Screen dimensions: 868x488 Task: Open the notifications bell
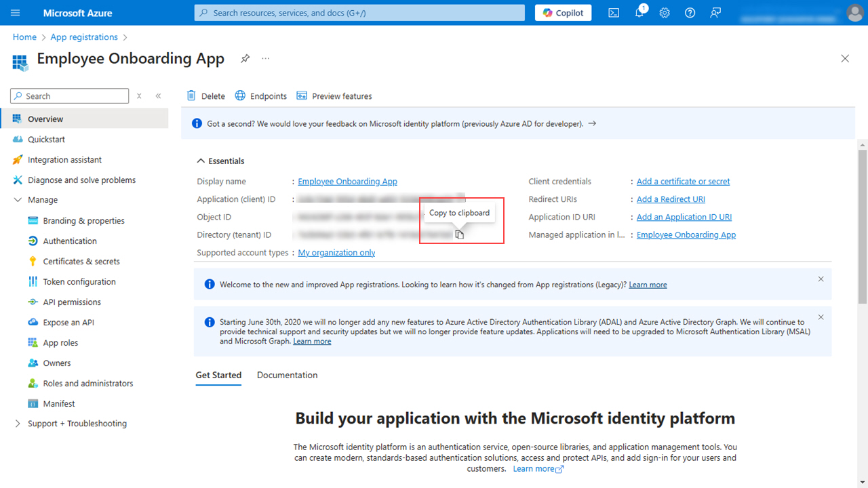[x=639, y=13]
